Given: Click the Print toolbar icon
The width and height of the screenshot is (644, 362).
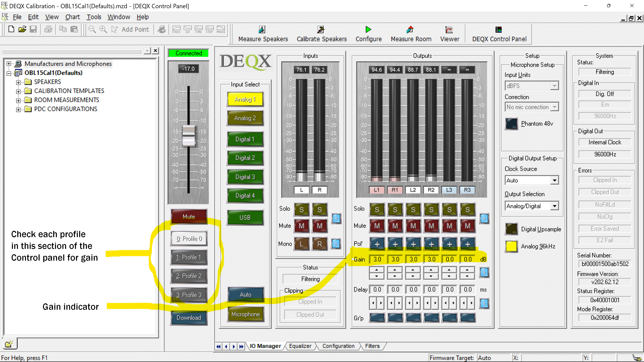Looking at the screenshot, I should coord(48,29).
